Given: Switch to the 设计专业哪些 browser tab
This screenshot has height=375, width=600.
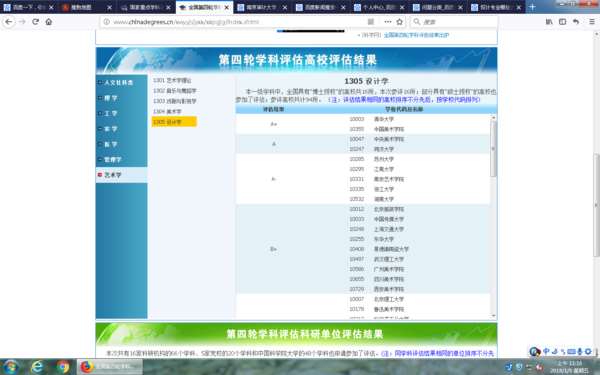Looking at the screenshot, I should 496,7.
